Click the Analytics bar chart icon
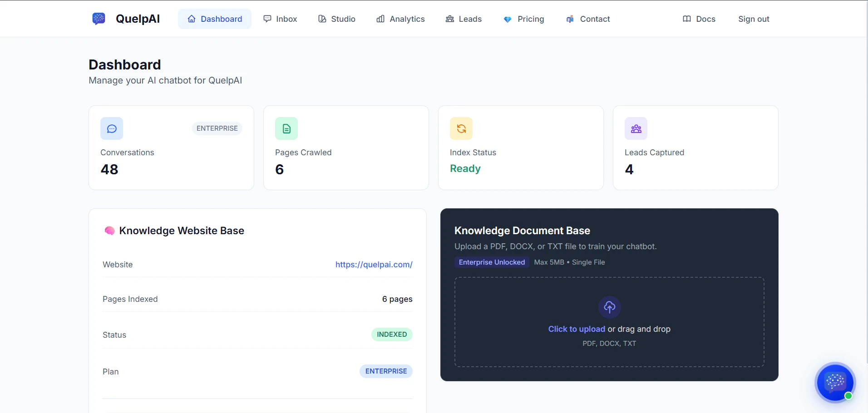Screen dimensions: 868x413 pos(380,19)
